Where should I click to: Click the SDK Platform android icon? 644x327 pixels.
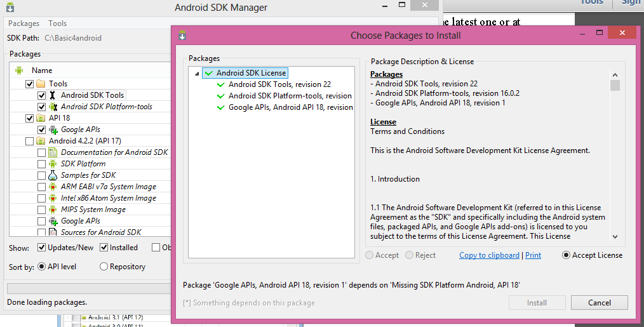point(53,164)
